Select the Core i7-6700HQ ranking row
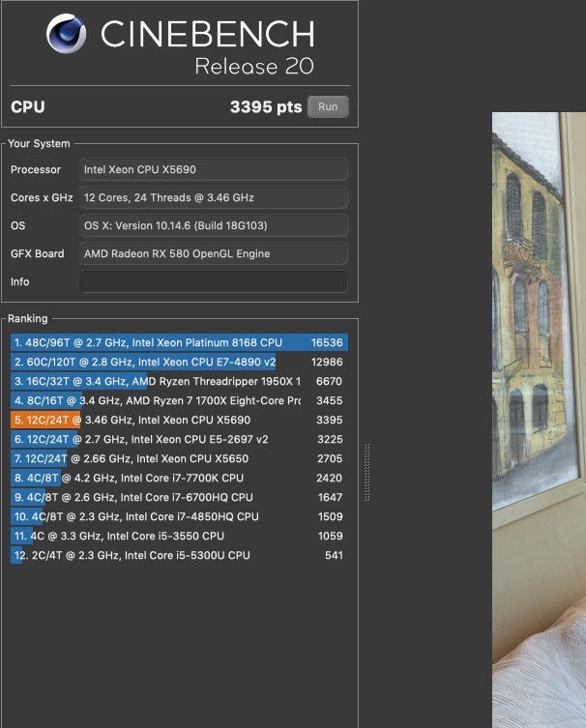 [x=179, y=497]
